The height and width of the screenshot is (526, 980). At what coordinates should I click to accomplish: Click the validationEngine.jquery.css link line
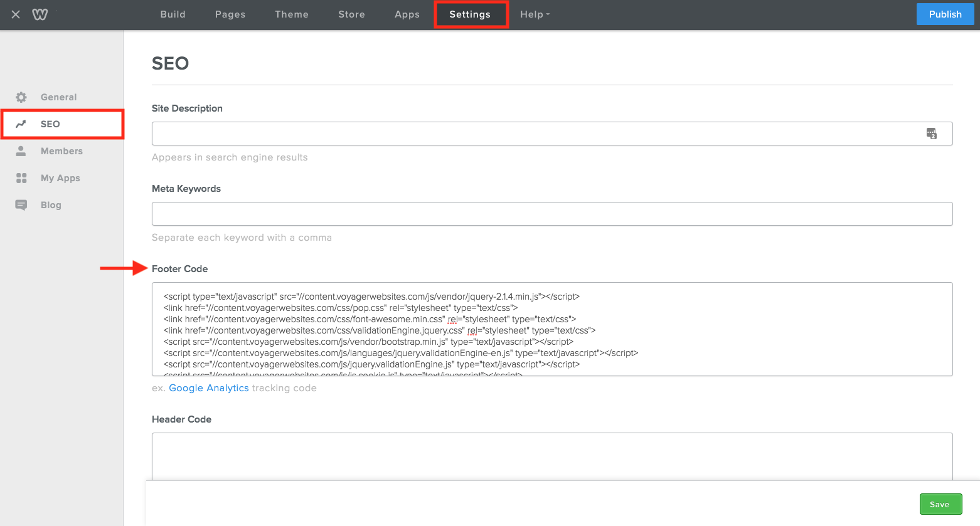click(380, 330)
